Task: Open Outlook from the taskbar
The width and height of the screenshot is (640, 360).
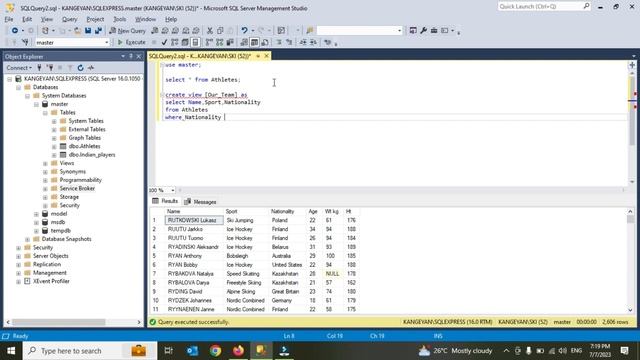Action: click(192, 351)
